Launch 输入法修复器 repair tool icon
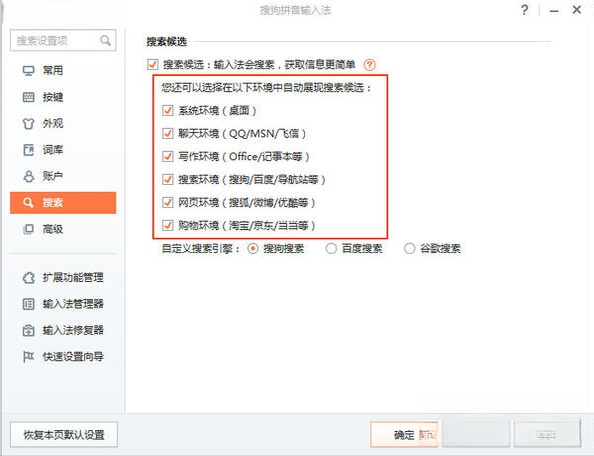 point(28,330)
